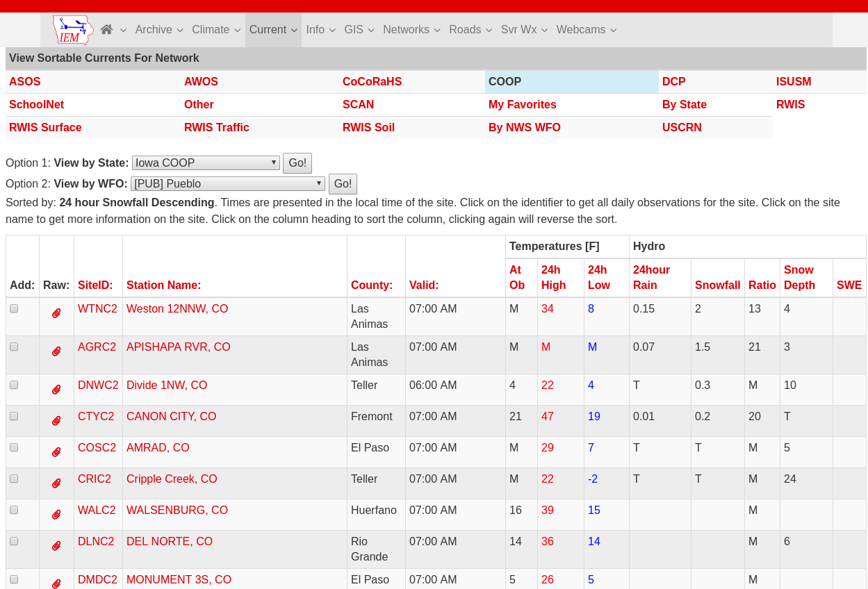Expand the Climate menu
The height and width of the screenshot is (589, 868).
pyautogui.click(x=216, y=30)
